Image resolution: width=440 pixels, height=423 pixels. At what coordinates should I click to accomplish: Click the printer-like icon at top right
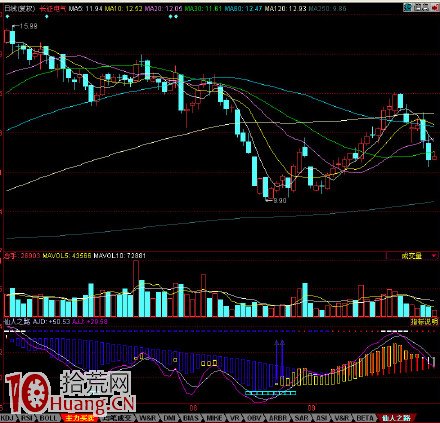click(x=426, y=7)
